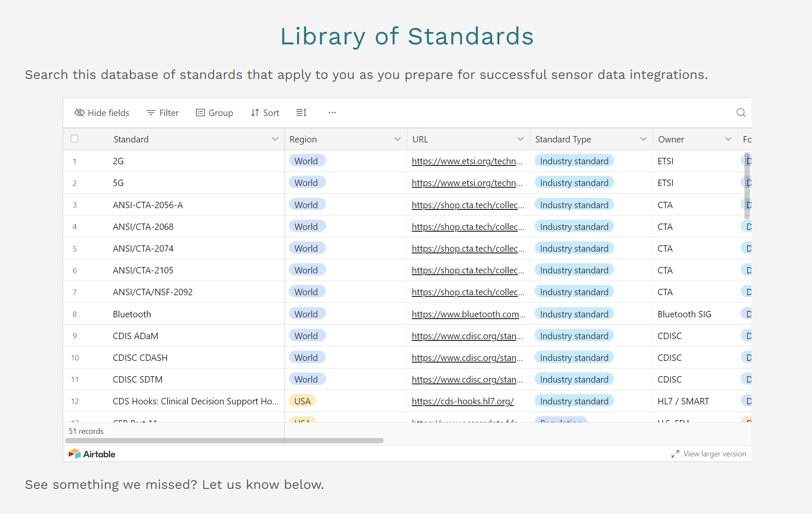Open the Standard column dropdown

274,139
